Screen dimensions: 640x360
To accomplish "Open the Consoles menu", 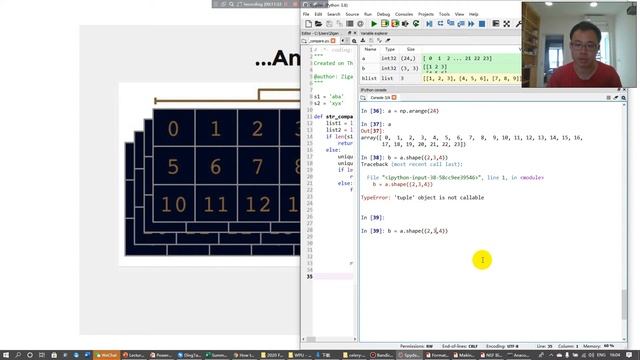I will (x=404, y=14).
